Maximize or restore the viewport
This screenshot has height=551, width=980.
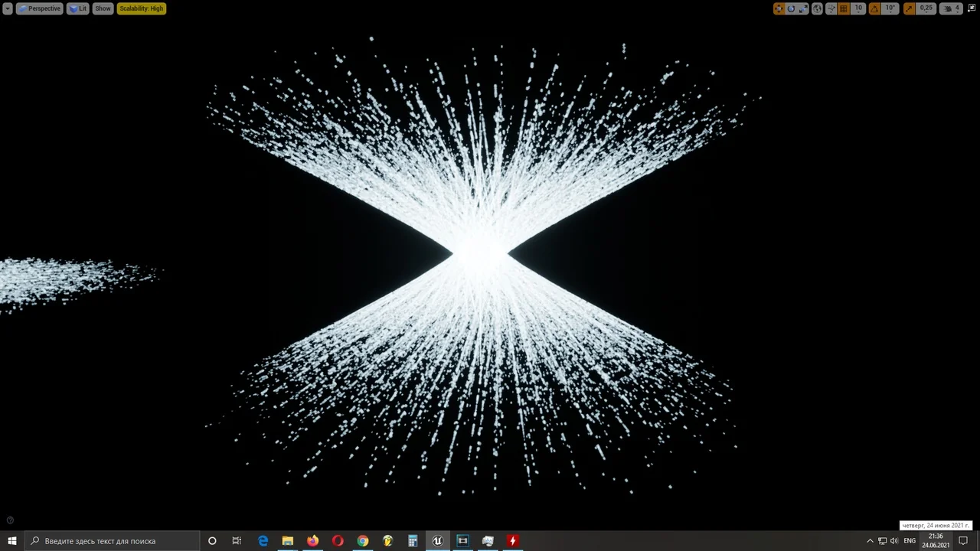coord(972,8)
